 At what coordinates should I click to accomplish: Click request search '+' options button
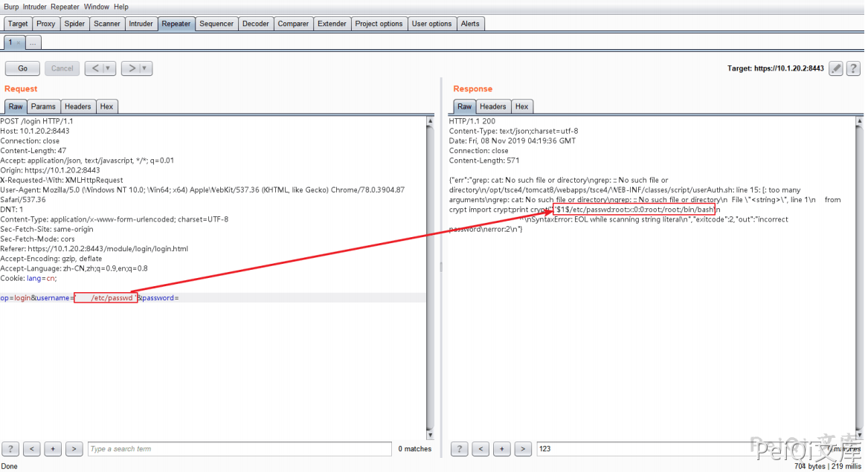click(x=53, y=449)
